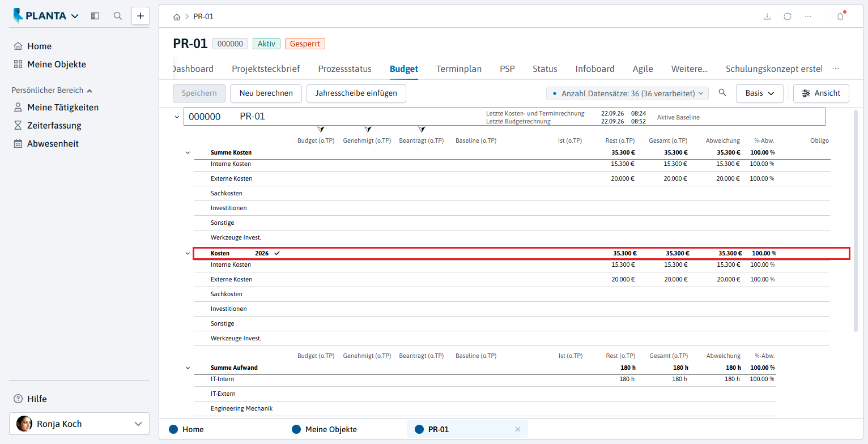This screenshot has height=444, width=868.
Task: Open the Ansicht view button
Action: [x=821, y=93]
